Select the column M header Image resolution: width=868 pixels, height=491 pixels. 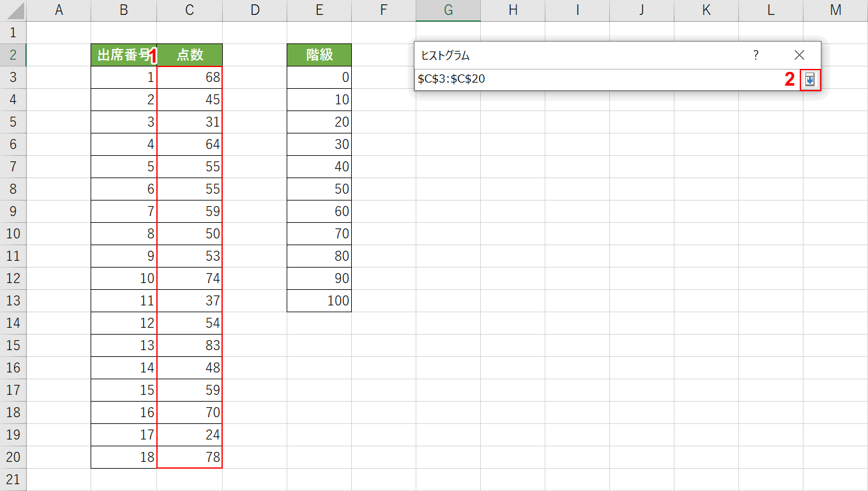click(835, 10)
